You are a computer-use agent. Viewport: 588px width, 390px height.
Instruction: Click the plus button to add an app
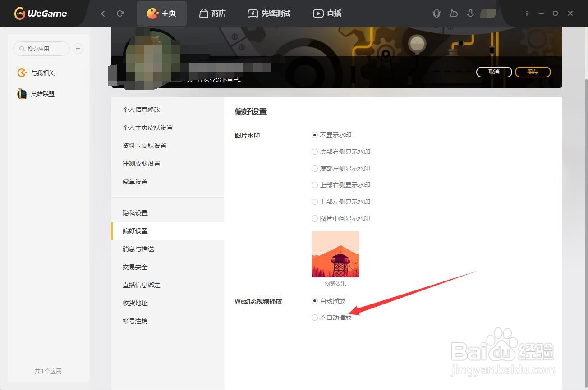78,48
